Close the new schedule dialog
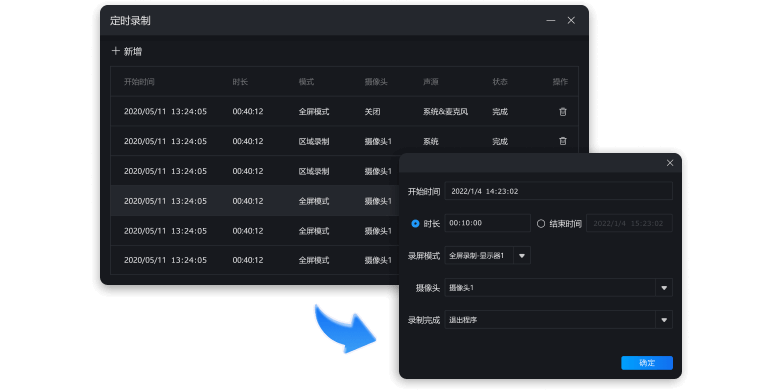Screen dimensions: 780x390 pos(670,163)
